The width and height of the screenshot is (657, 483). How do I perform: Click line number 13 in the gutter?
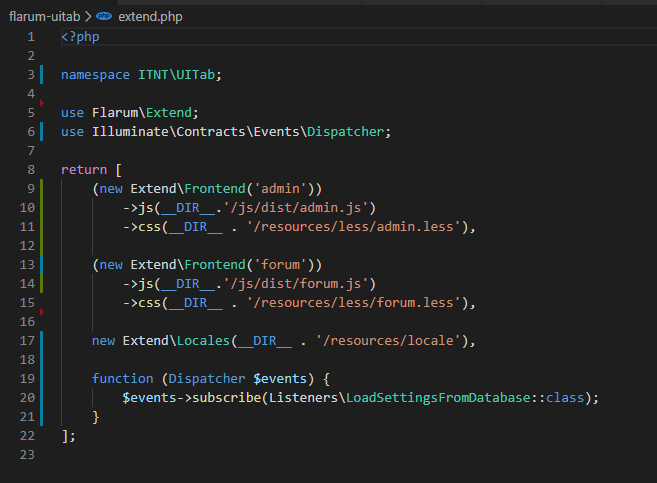[x=27, y=265]
